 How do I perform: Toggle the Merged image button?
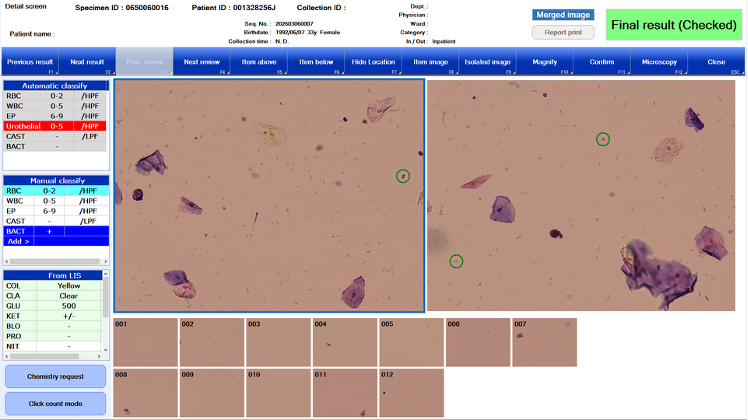click(x=563, y=15)
